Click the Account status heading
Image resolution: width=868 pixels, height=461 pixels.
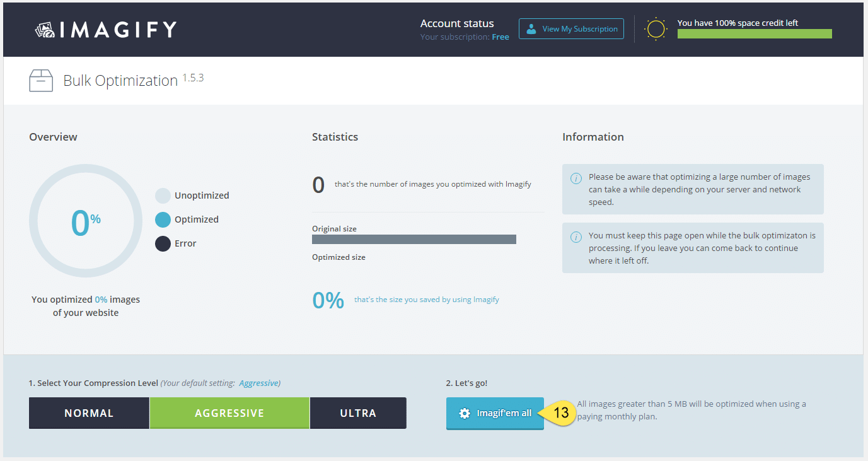coord(457,23)
